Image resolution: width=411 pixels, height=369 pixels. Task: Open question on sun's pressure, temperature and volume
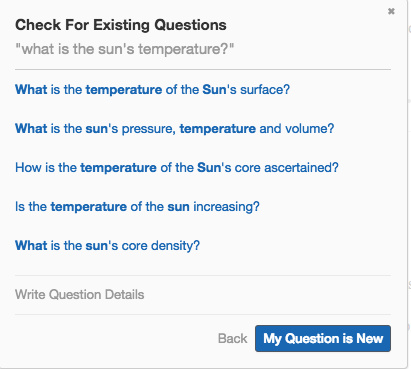174,129
